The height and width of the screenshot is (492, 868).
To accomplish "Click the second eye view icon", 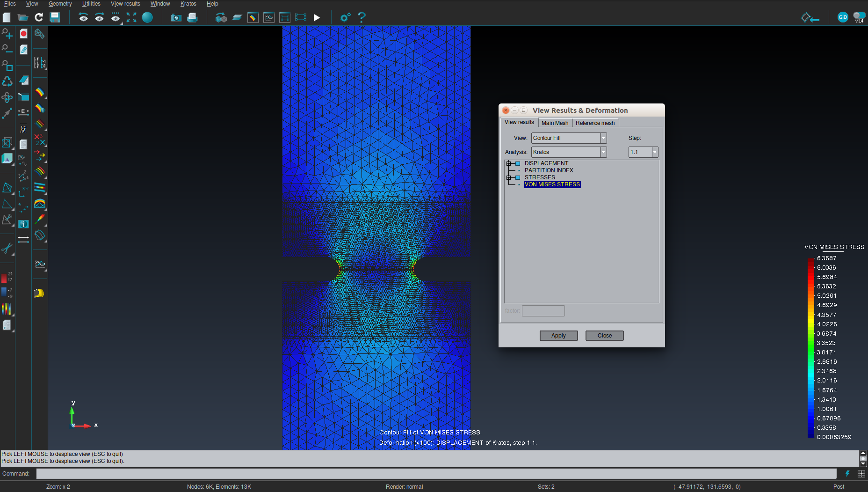I will click(99, 18).
